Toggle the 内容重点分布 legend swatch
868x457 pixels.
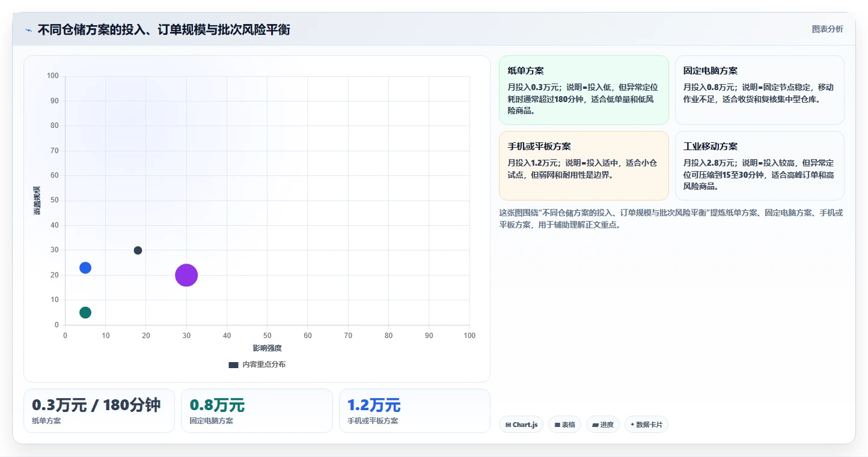233,365
